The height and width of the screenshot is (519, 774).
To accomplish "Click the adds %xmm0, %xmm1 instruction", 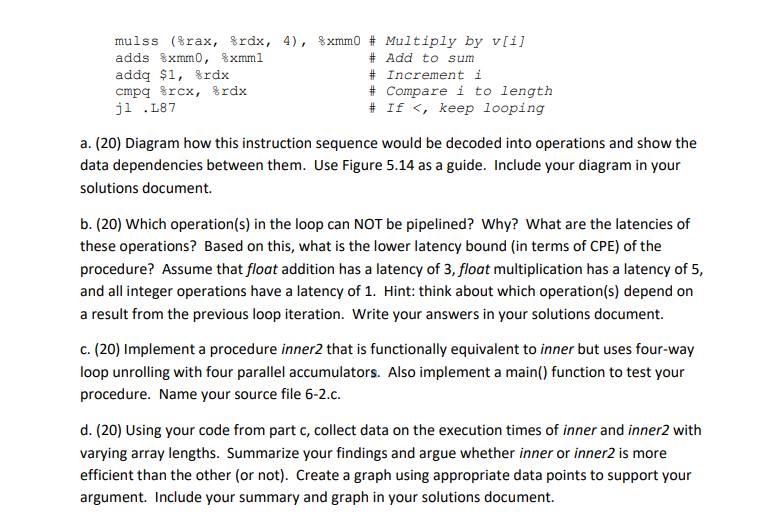I will pyautogui.click(x=189, y=58).
